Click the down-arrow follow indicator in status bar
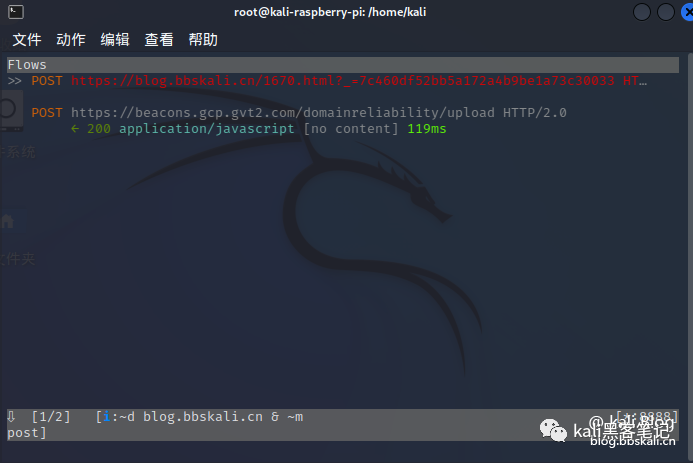693x463 pixels. (x=11, y=417)
